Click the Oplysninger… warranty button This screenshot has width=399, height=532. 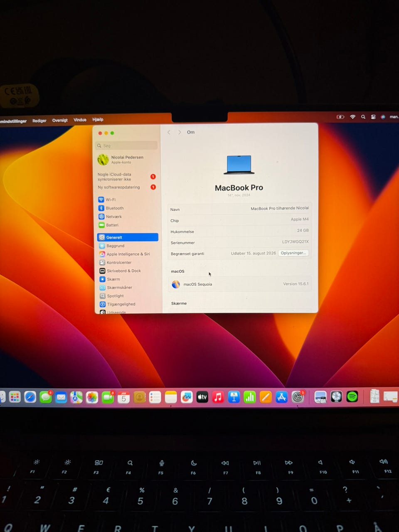point(293,253)
